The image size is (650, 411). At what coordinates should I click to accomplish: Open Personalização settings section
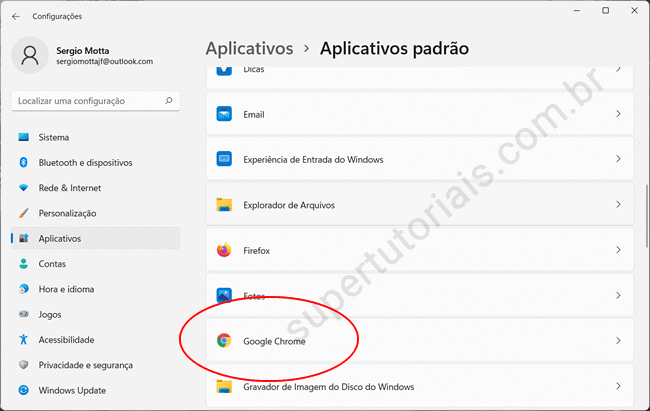[x=67, y=213]
